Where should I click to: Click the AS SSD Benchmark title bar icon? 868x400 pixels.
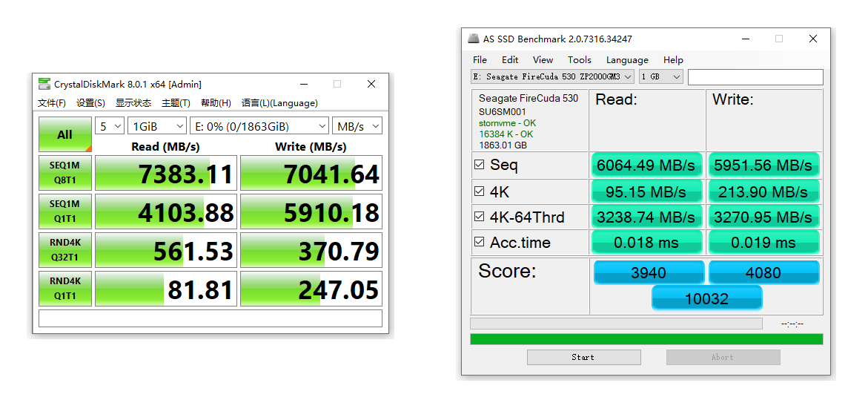pyautogui.click(x=474, y=39)
